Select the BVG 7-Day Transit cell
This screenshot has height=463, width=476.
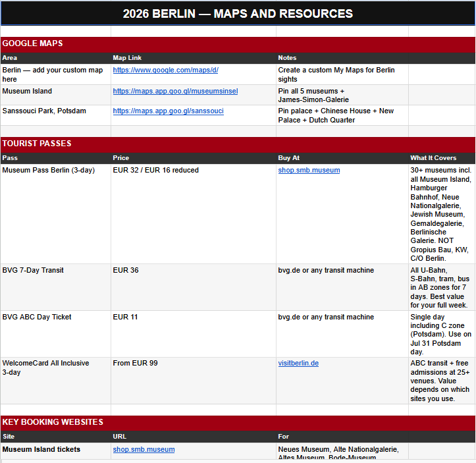point(56,287)
